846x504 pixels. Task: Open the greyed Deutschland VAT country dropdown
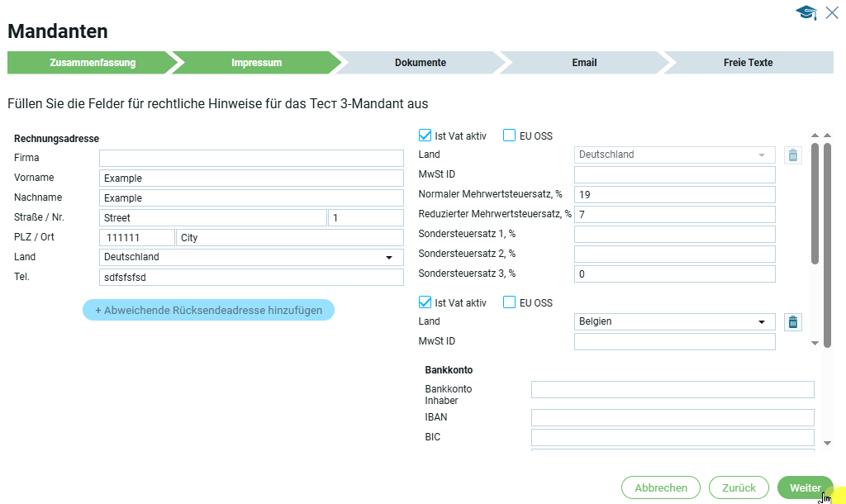[x=674, y=155]
